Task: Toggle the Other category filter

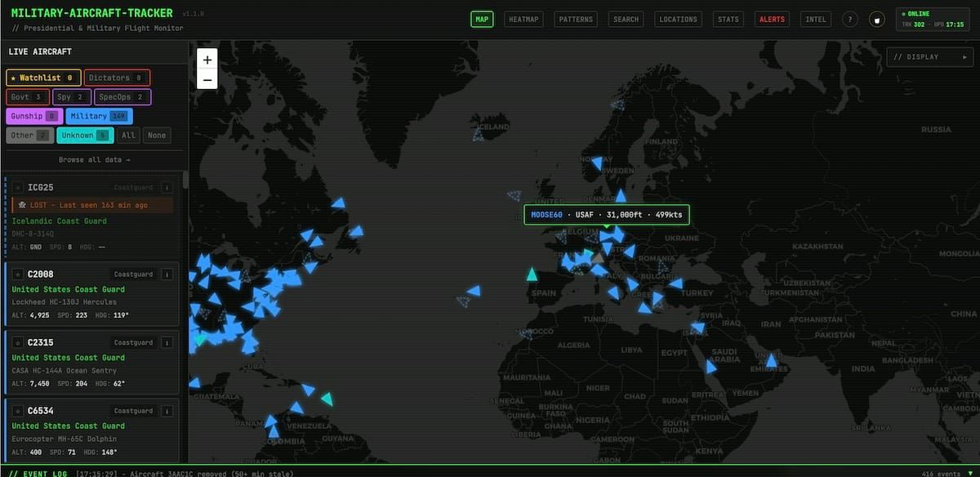Action: tap(30, 136)
